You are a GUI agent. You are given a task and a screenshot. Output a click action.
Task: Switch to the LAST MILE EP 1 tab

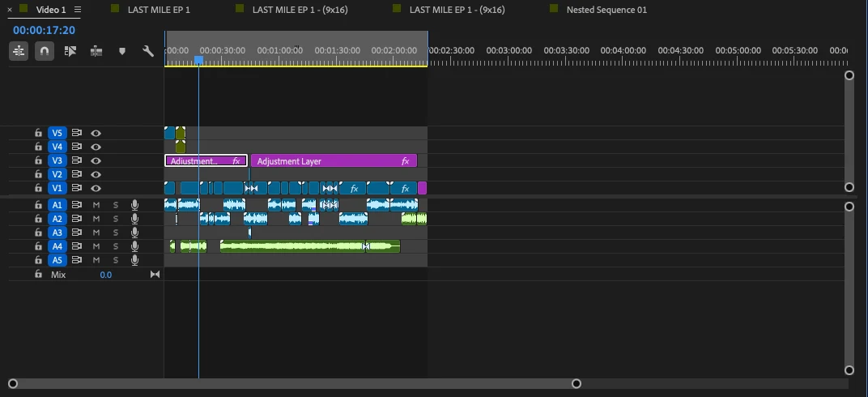tap(159, 10)
